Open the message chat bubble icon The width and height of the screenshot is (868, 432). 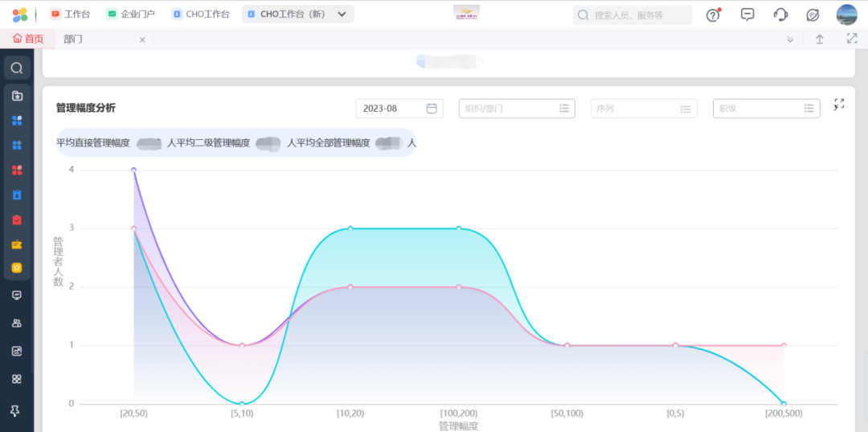(x=747, y=14)
